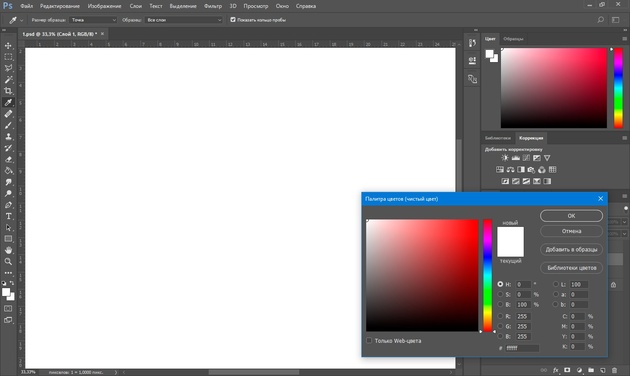Toggle Quick Mask mode
630x376 pixels.
point(8,309)
